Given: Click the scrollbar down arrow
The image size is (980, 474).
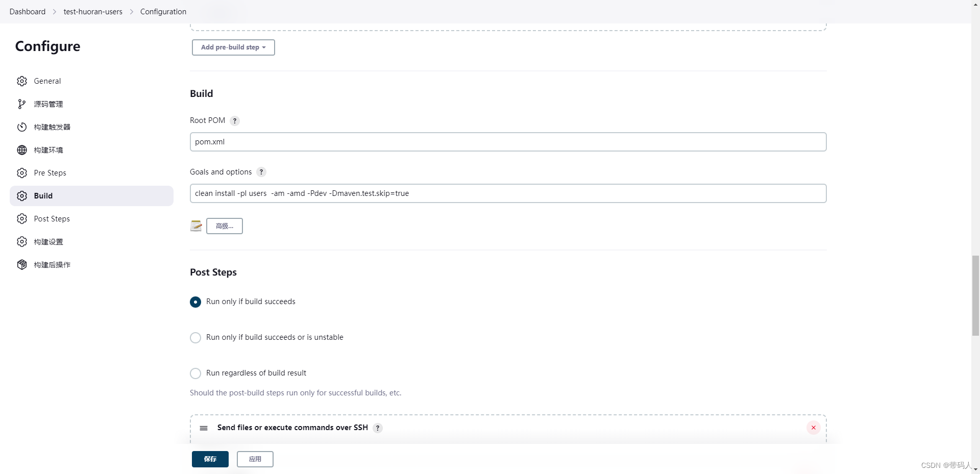Looking at the screenshot, I should (975, 470).
